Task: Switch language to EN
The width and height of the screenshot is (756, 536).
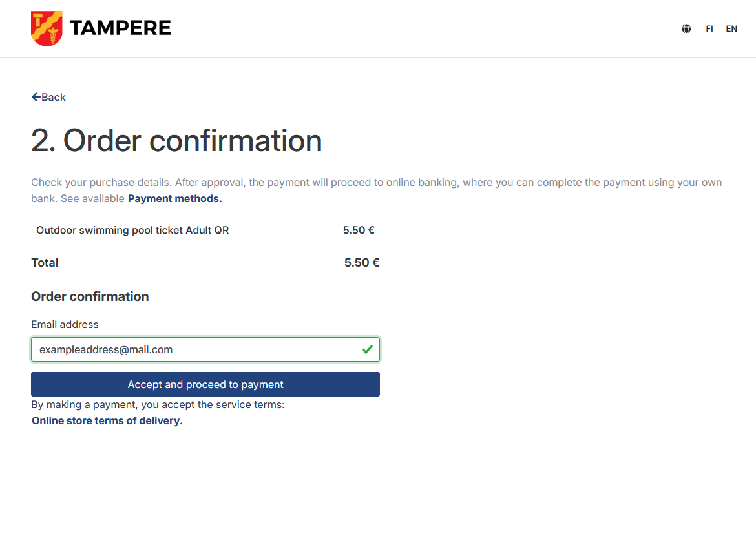Action: (731, 29)
